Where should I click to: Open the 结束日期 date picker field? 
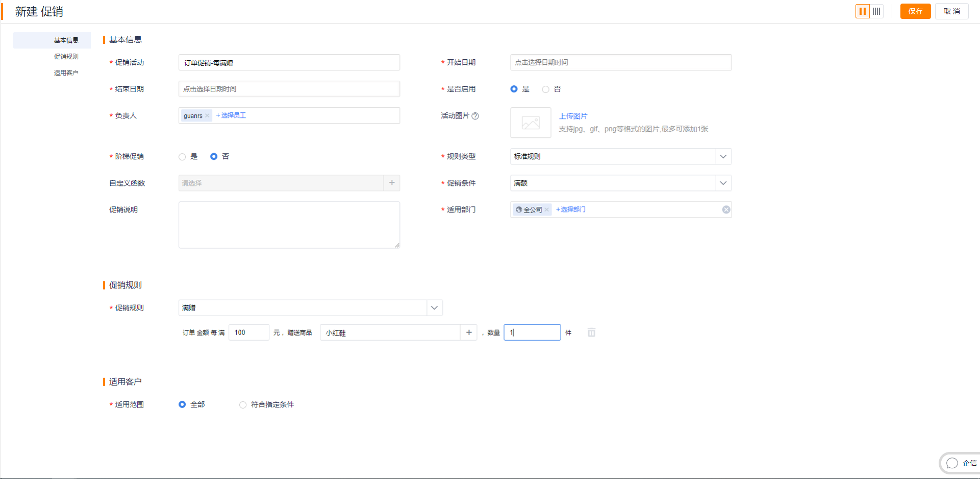(289, 89)
